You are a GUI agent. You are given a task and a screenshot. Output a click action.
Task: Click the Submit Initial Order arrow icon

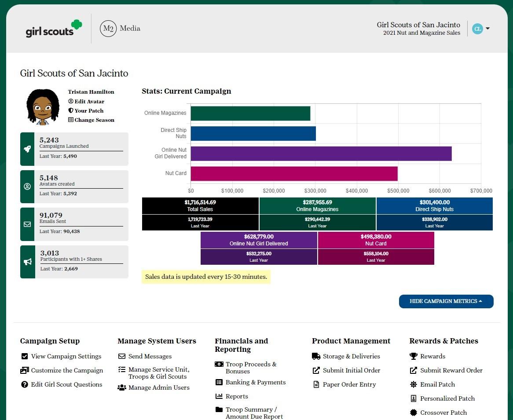pyautogui.click(x=316, y=370)
